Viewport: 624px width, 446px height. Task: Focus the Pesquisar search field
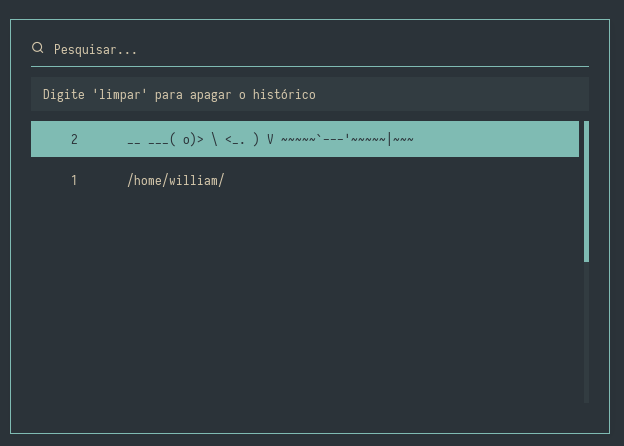pyautogui.click(x=300, y=49)
